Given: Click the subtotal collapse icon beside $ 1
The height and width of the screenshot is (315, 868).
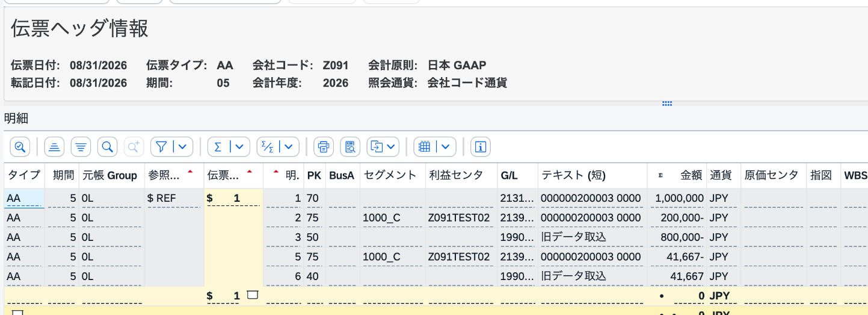Looking at the screenshot, I should [x=253, y=295].
